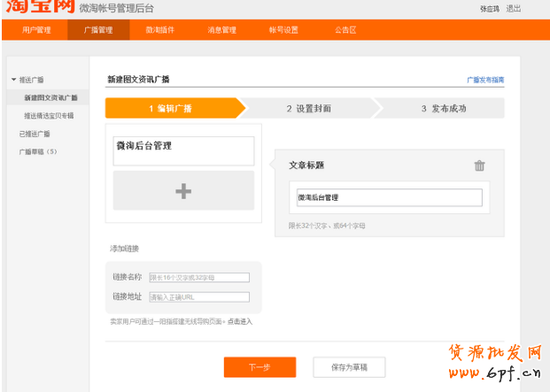
Task: Select the 公告区 tab
Action: point(345,30)
